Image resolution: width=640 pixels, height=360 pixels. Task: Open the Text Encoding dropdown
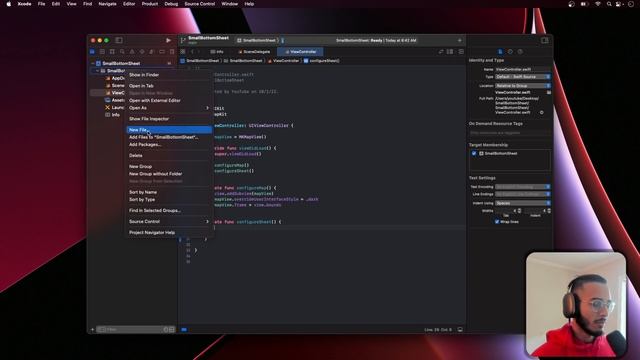coord(523,187)
